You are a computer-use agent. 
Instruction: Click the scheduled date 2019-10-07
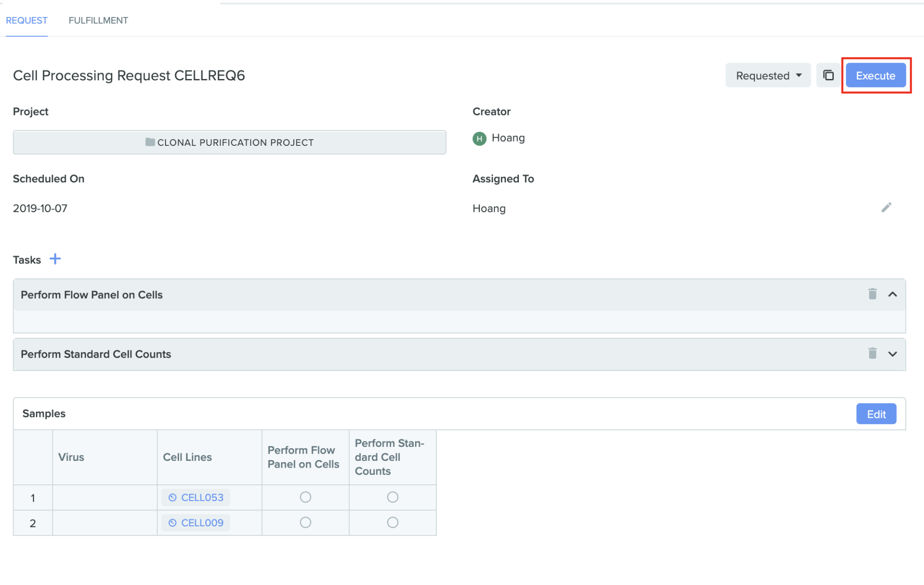click(x=40, y=208)
